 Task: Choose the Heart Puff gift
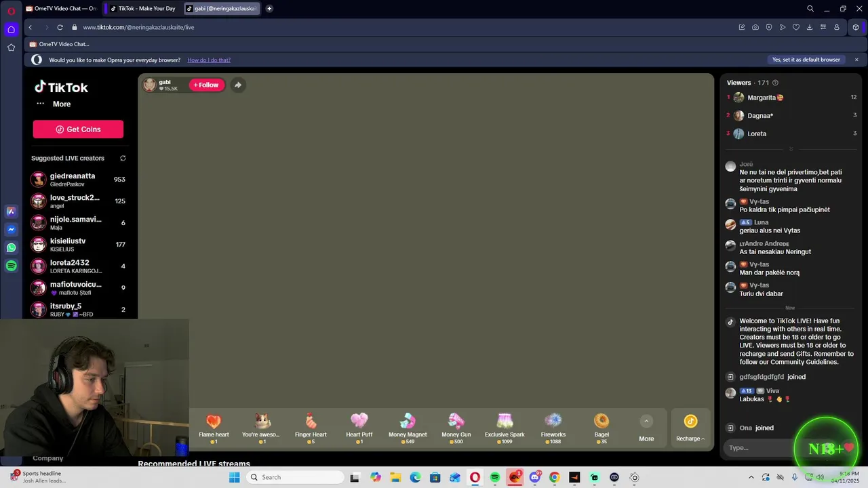[x=359, y=428]
